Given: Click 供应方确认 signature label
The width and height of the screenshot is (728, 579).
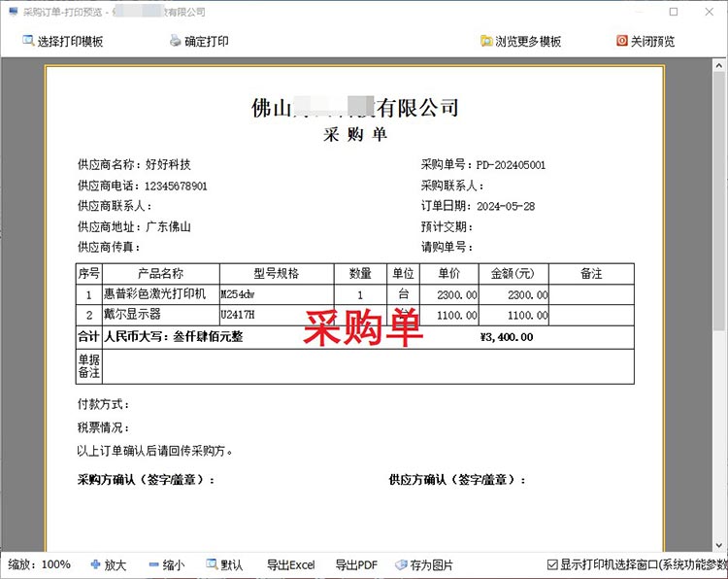Looking at the screenshot, I should [x=457, y=480].
